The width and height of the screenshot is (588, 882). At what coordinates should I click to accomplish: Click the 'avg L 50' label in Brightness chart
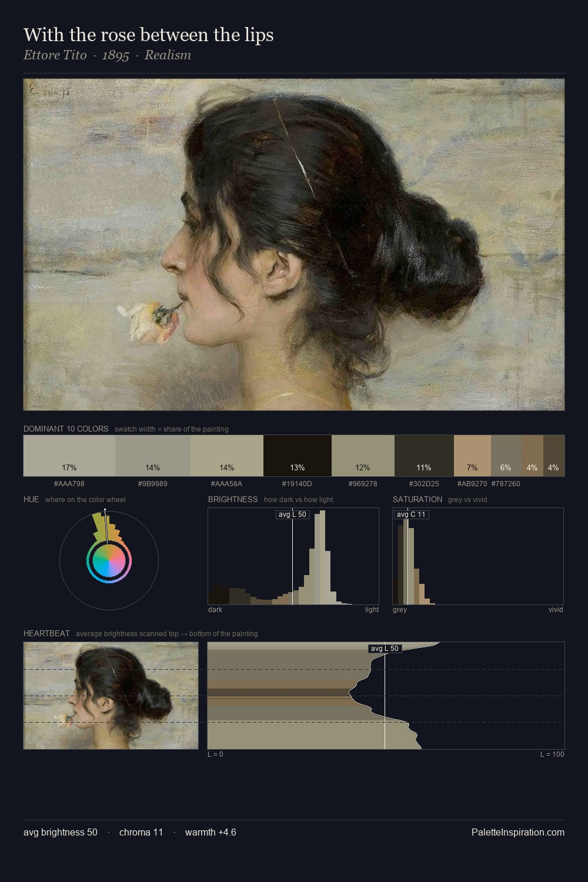293,514
